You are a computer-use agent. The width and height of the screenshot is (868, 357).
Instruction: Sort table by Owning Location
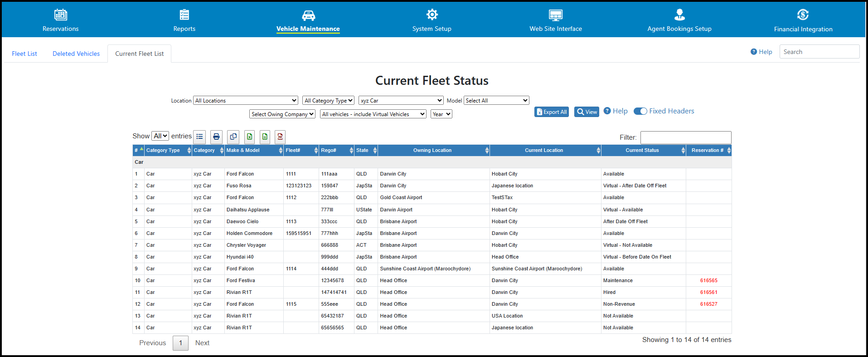(434, 150)
